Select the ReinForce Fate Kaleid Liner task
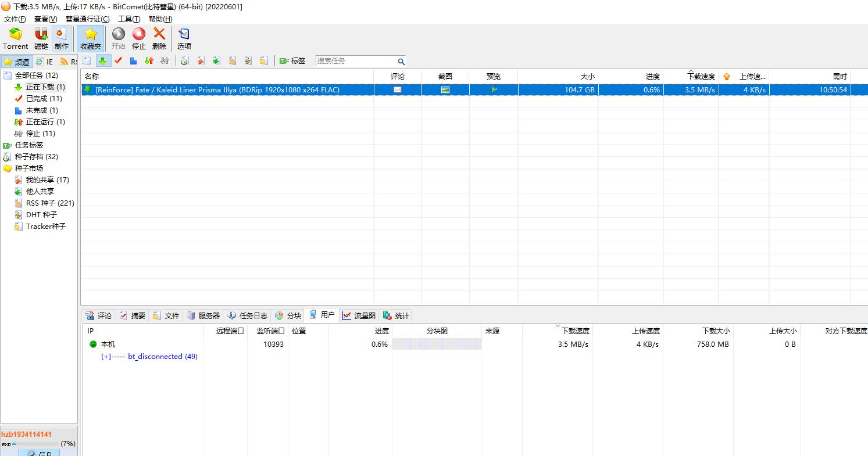Screen dimensions: 868x456 474,89
